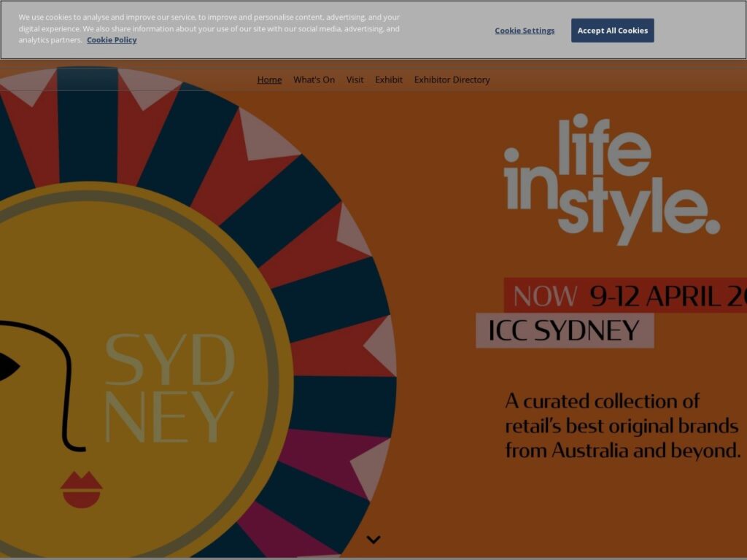Viewport: 747px width, 560px height.
Task: Open the Visit menu item
Action: 355,79
